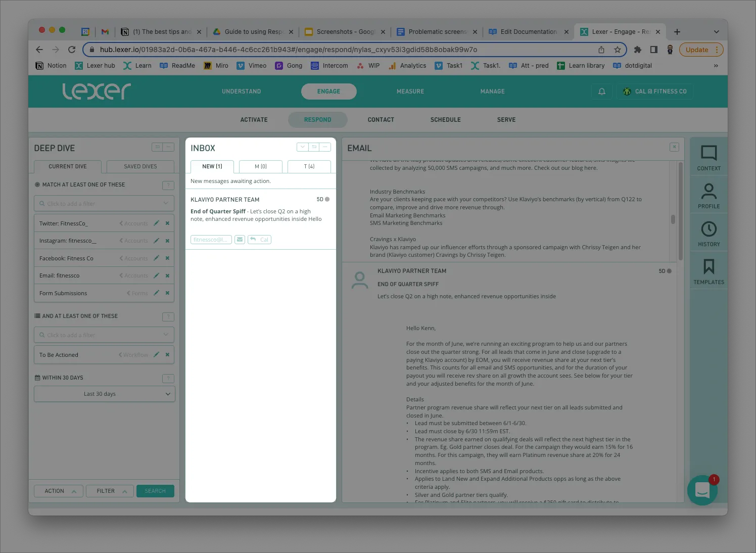The image size is (756, 553).
Task: Expand the Inbox panel dropdown chevron
Action: coord(303,147)
